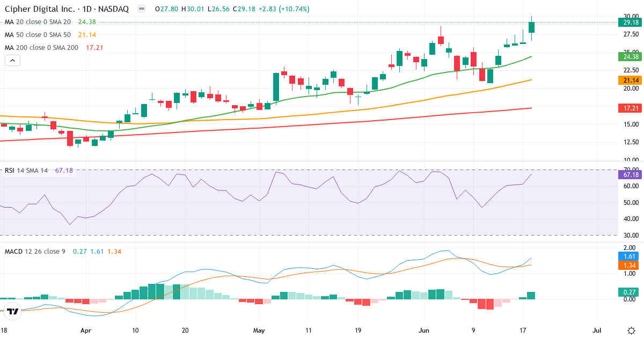Click the May label on time axis
The image size is (644, 338).
click(x=260, y=330)
